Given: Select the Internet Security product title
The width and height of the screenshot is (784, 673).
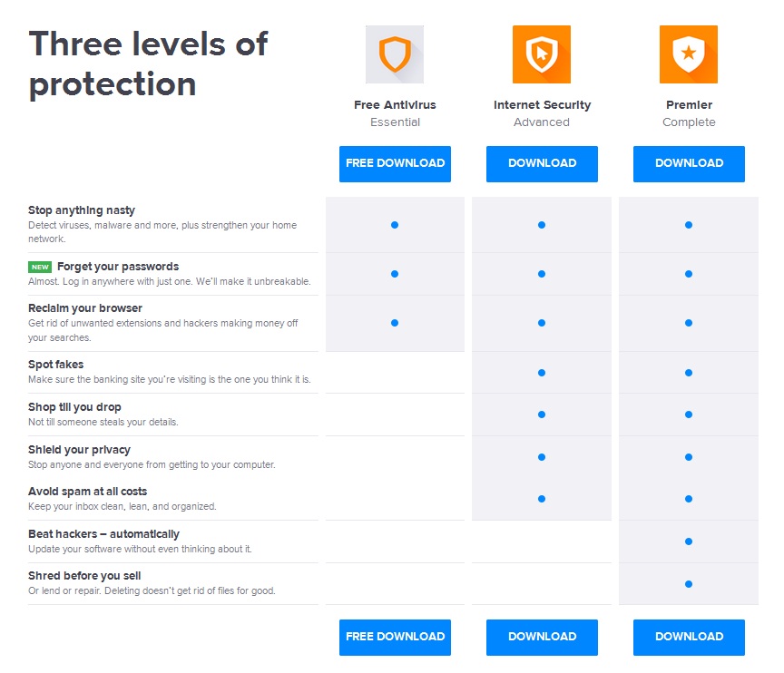Looking at the screenshot, I should (x=542, y=105).
